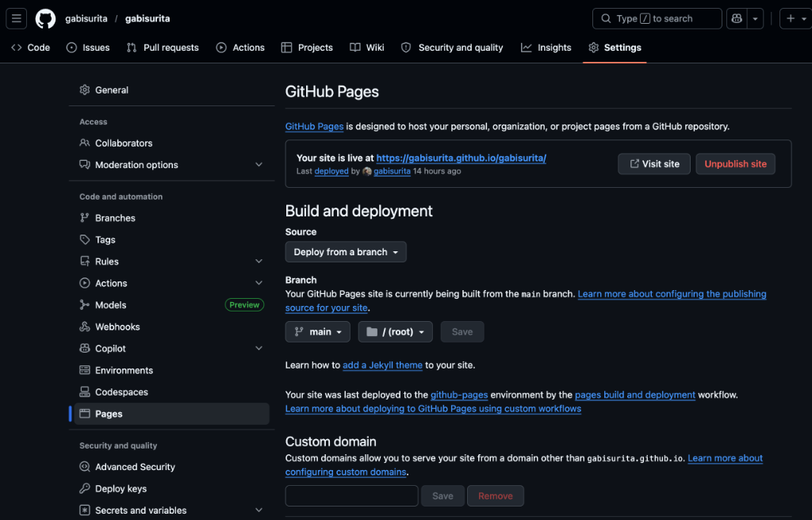Screen dimensions: 812x520
Task: Open the dropdown arrow next to Copilot header icon
Action: 755,19
